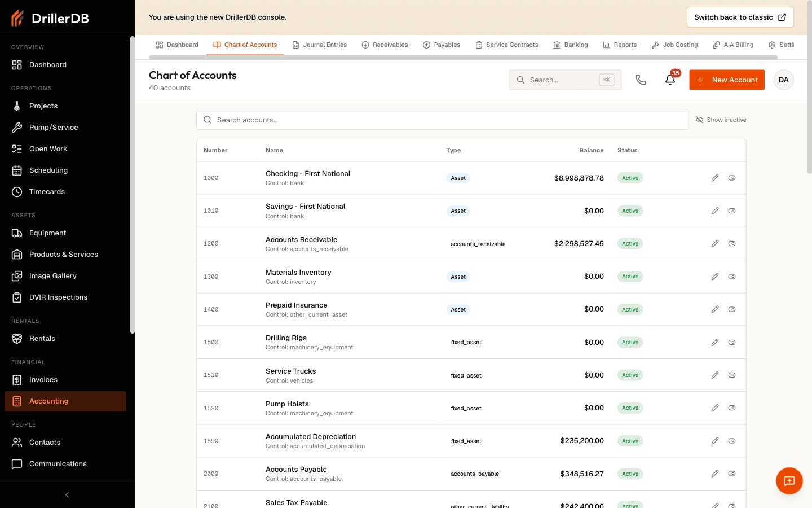The image size is (812, 508).
Task: Switch to the Service Contracts tab
Action: pyautogui.click(x=506, y=45)
